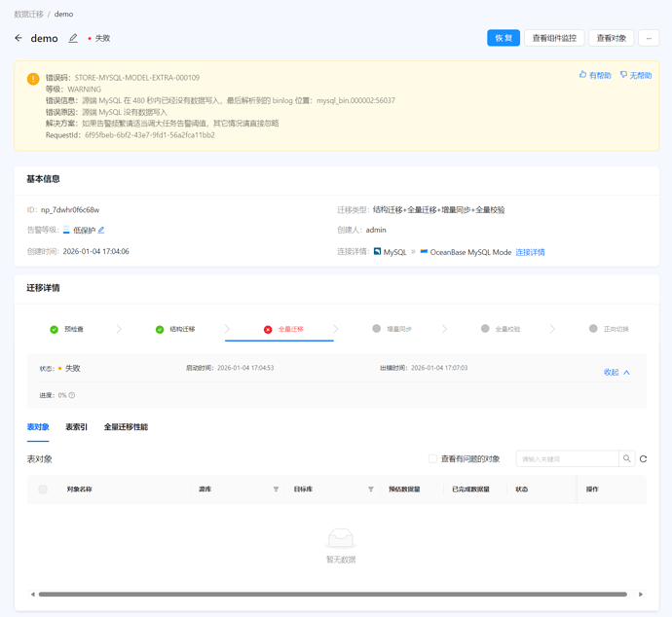Click the blue 恢复 button
This screenshot has height=617, width=672.
point(504,38)
